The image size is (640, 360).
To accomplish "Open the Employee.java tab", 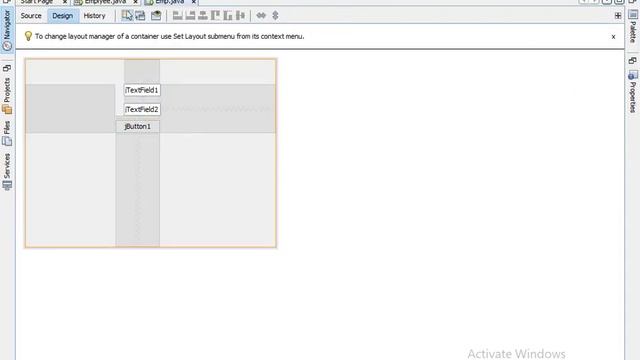I will [105, 2].
